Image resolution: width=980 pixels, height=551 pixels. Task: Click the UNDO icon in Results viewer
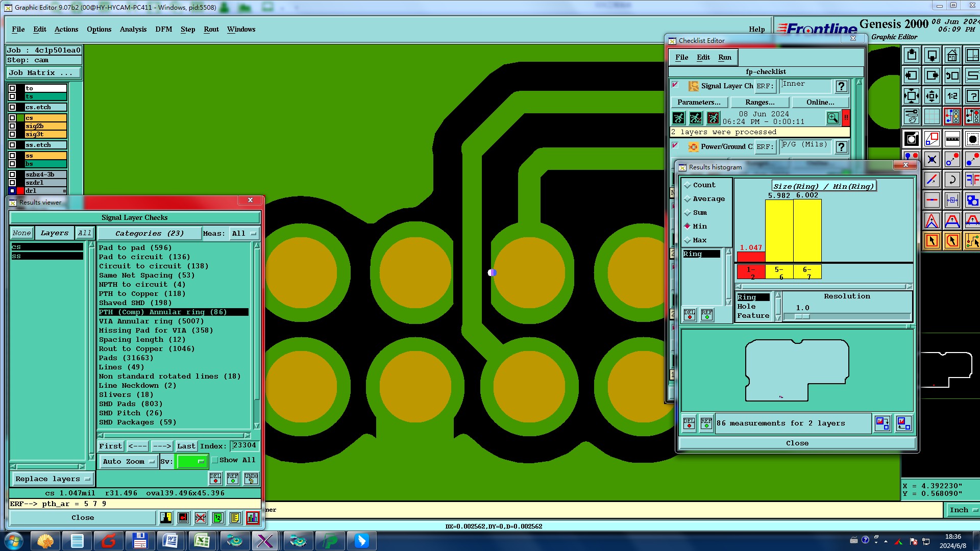[x=251, y=478]
